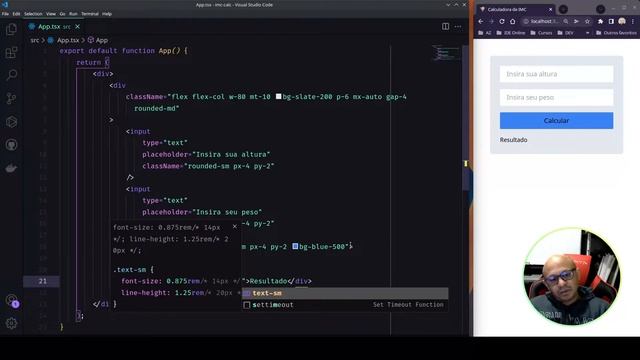Click the blue Calcular button
The height and width of the screenshot is (360, 640).
[556, 120]
